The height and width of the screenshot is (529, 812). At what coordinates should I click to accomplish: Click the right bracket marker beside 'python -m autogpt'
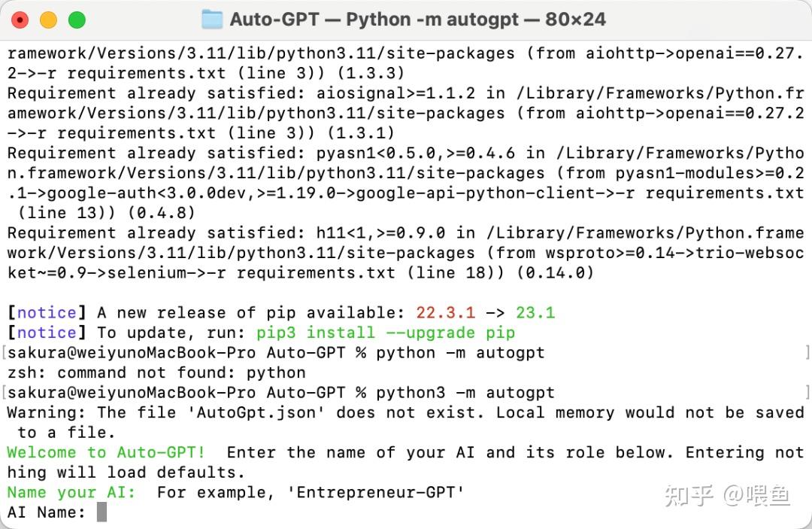click(807, 353)
